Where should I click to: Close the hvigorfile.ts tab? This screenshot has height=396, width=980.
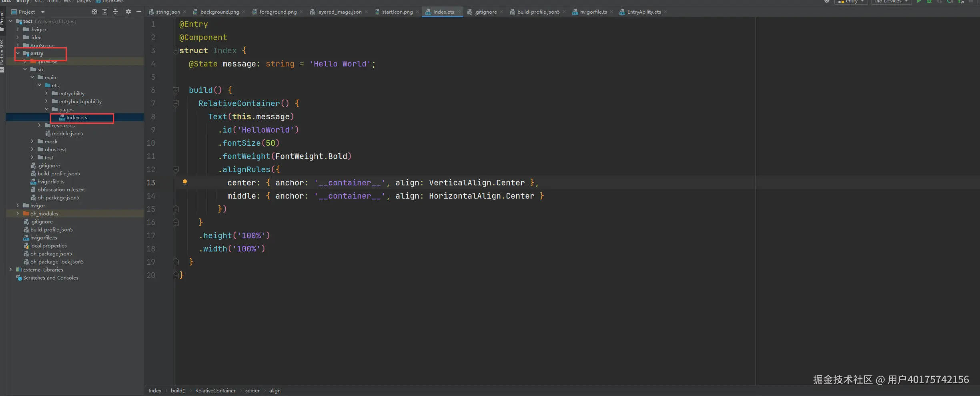[x=611, y=12]
